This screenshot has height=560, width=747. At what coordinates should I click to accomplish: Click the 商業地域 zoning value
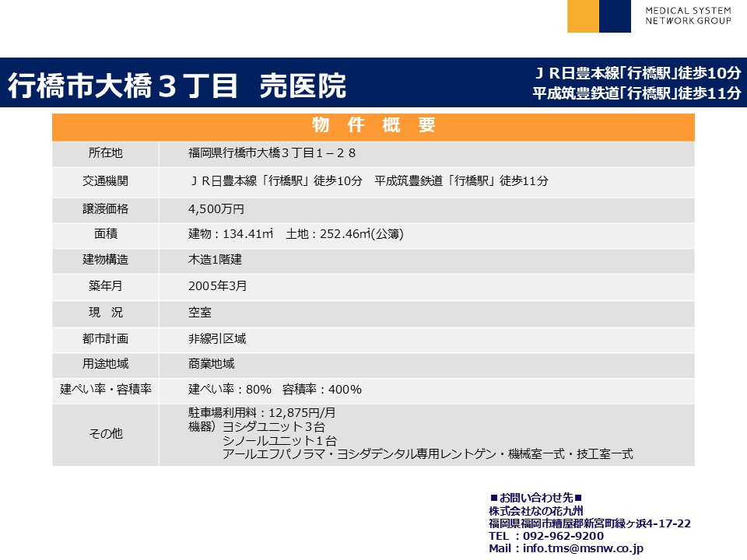(x=211, y=363)
